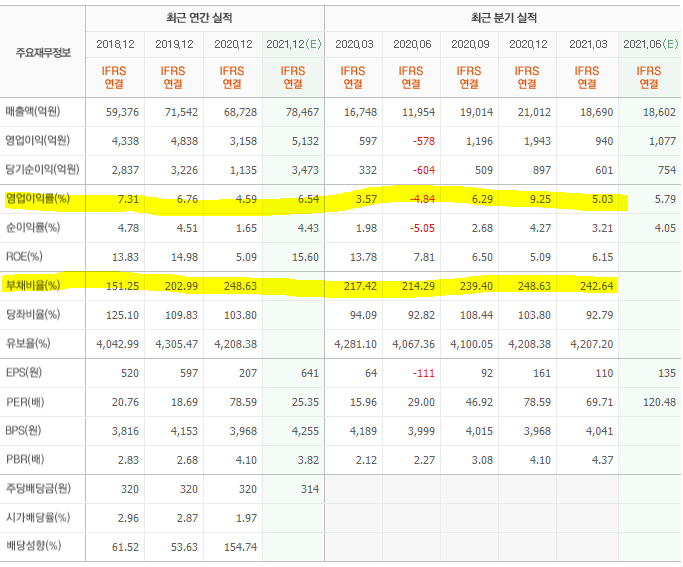Screen dimensions: 683x567
Task: Click the 2020.06 column header
Action: 412,44
